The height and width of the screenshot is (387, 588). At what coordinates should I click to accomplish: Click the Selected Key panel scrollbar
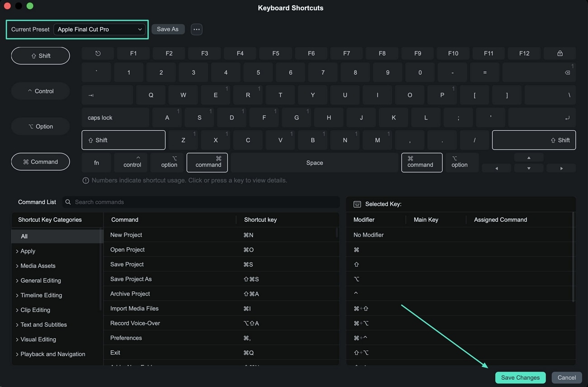coord(574,257)
